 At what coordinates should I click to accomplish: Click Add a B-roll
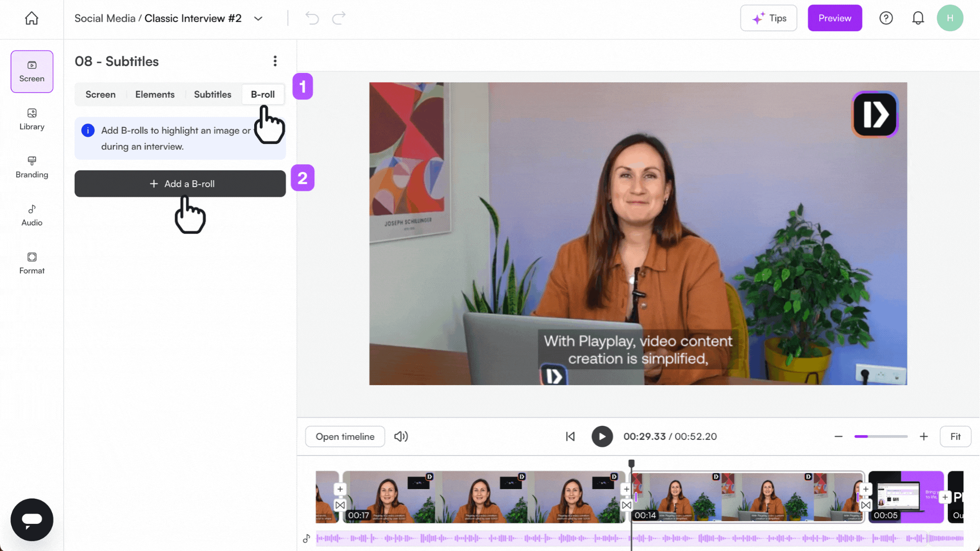tap(180, 184)
